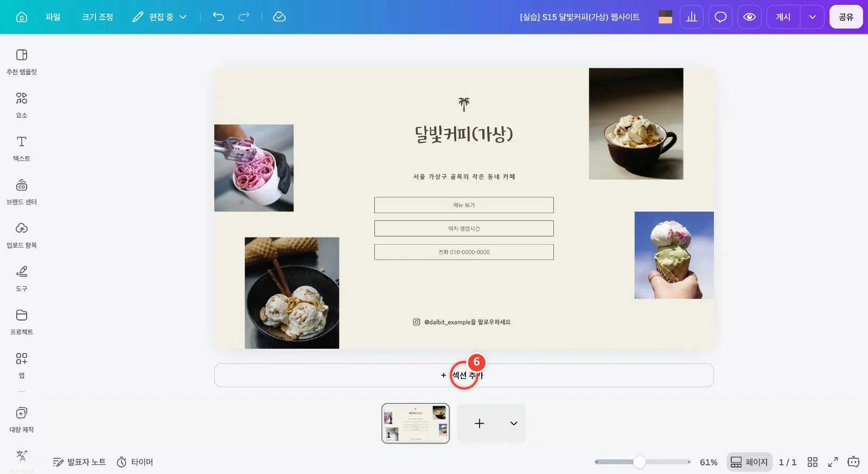
Task: Open the grid view icon
Action: (812, 462)
